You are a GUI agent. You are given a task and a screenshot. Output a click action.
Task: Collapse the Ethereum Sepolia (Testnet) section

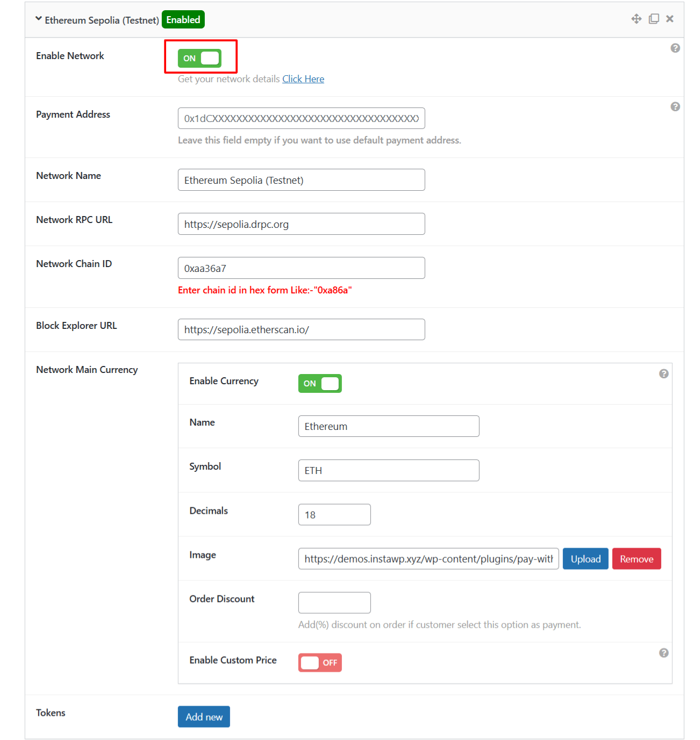39,19
